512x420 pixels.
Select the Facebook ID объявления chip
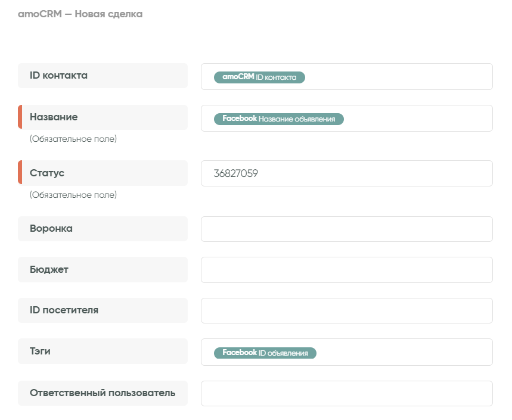pyautogui.click(x=265, y=353)
